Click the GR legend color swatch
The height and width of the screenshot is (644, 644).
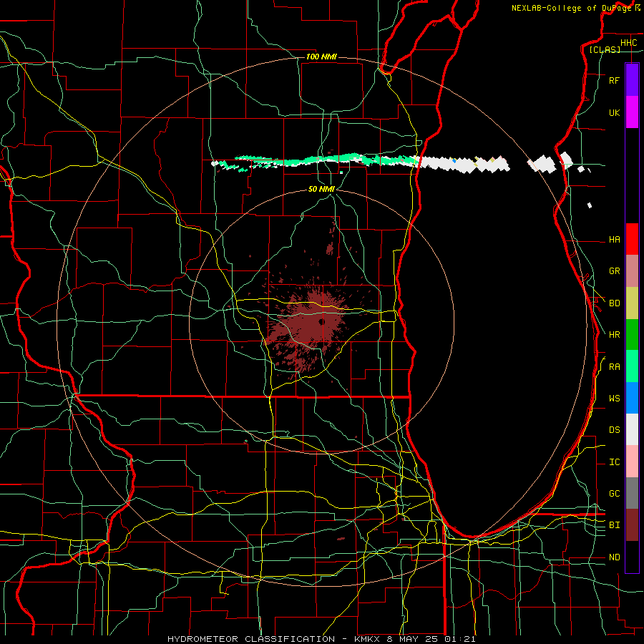coord(632,271)
